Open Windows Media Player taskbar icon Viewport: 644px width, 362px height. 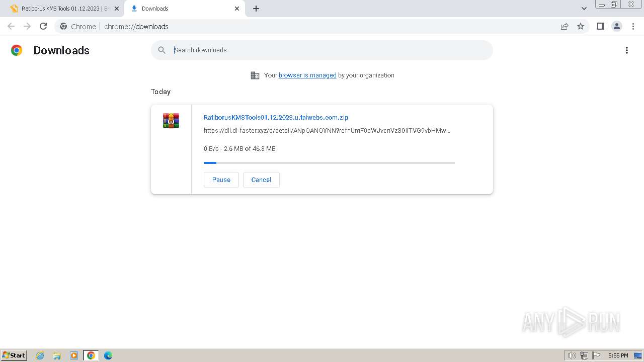(74, 355)
